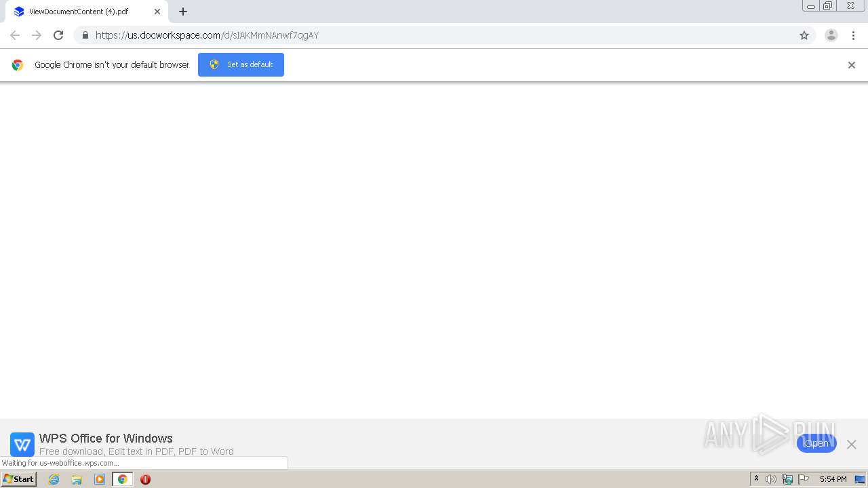Open the volume speaker control
868x488 pixels.
click(771, 479)
